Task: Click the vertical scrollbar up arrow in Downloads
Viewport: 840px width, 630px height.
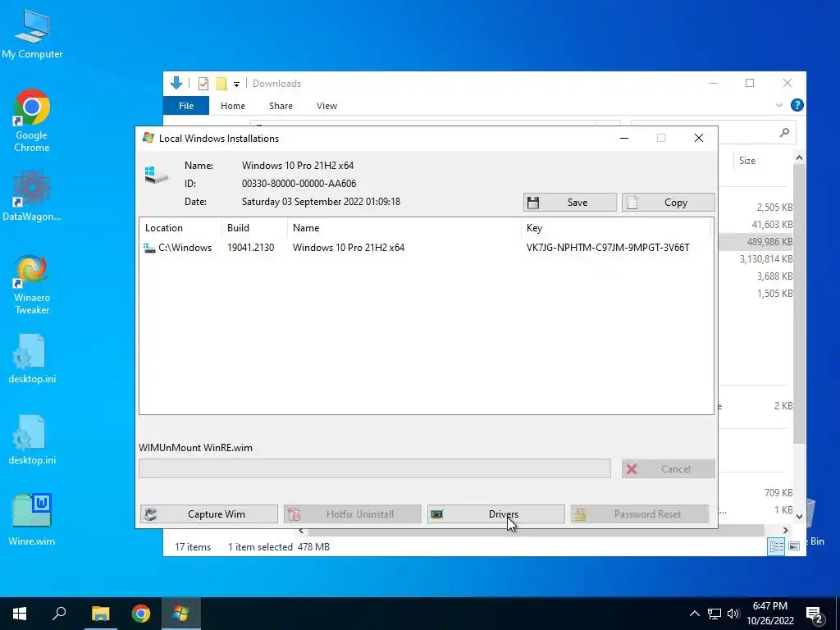Action: coord(799,158)
